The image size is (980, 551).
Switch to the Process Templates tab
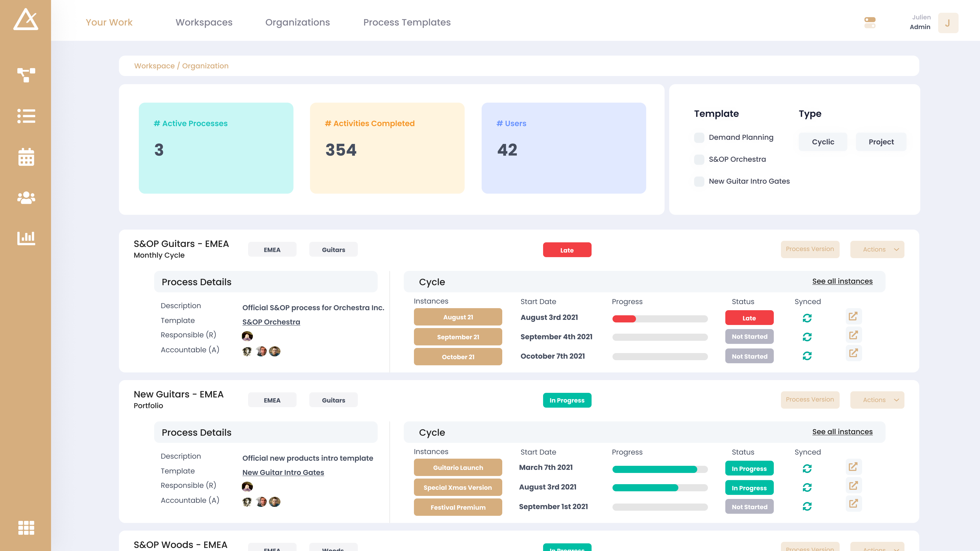(x=407, y=22)
